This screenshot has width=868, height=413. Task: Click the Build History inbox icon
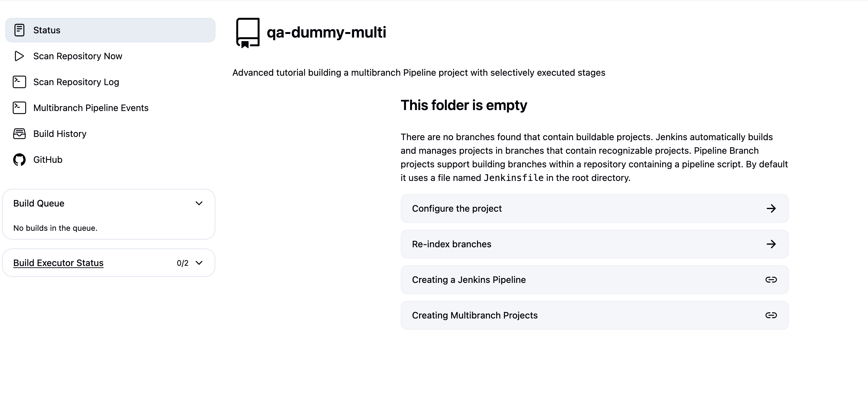[19, 134]
